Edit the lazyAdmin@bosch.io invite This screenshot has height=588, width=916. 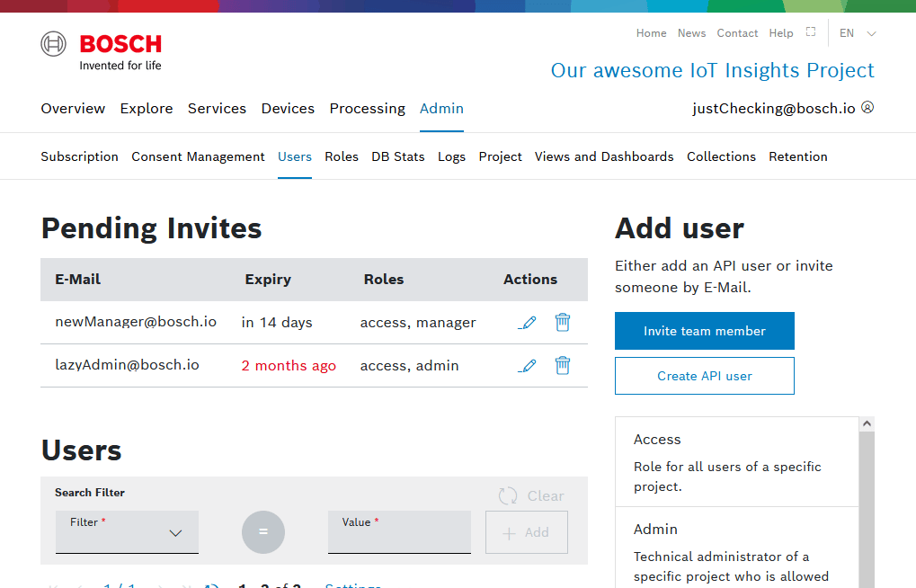click(529, 365)
